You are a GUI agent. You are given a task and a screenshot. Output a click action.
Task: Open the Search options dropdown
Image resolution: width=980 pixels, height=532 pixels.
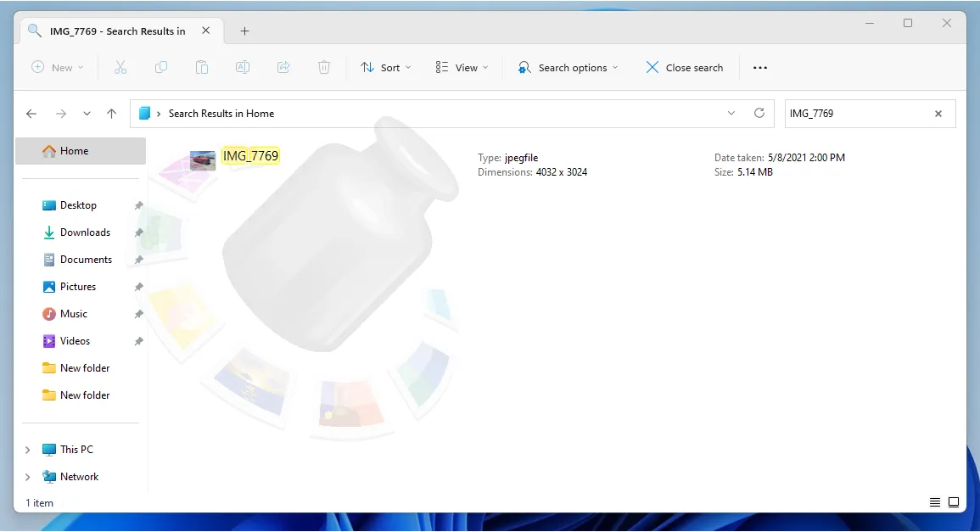568,68
